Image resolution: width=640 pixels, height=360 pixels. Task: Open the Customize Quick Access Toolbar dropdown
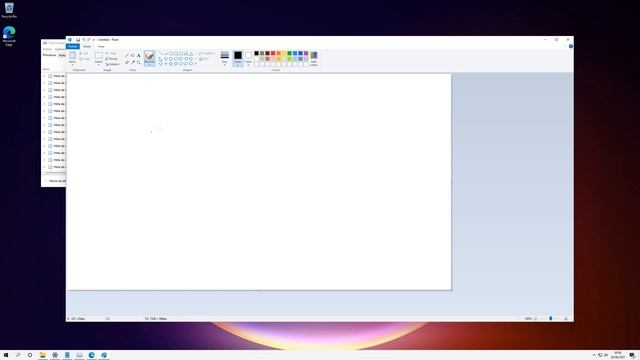tap(93, 40)
